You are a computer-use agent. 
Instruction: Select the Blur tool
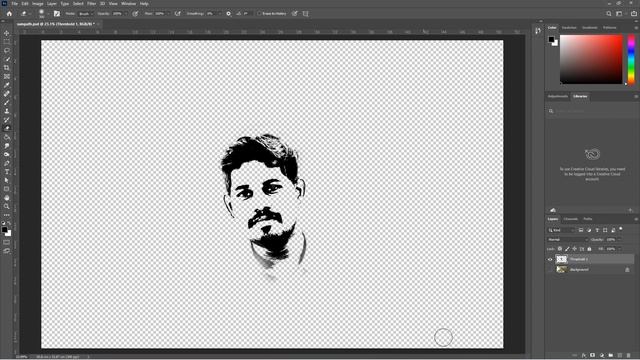7,146
